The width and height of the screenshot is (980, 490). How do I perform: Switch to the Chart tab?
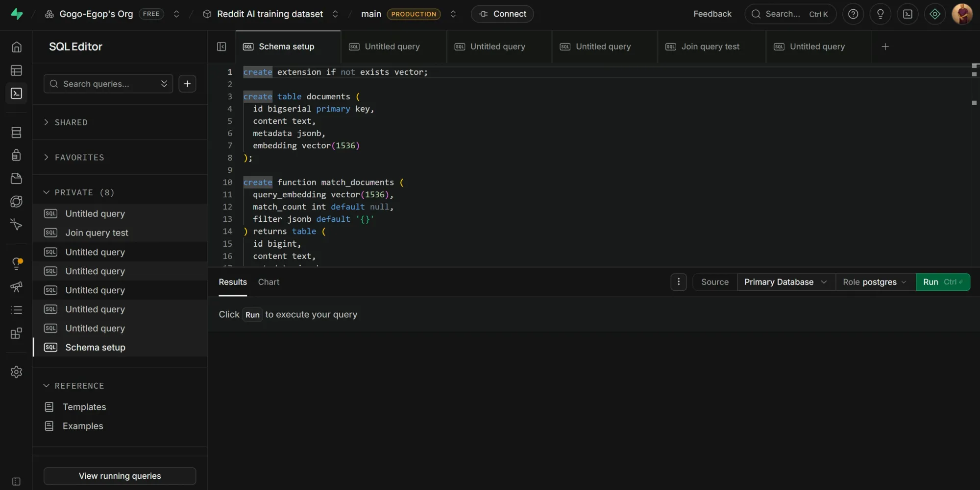(x=269, y=282)
